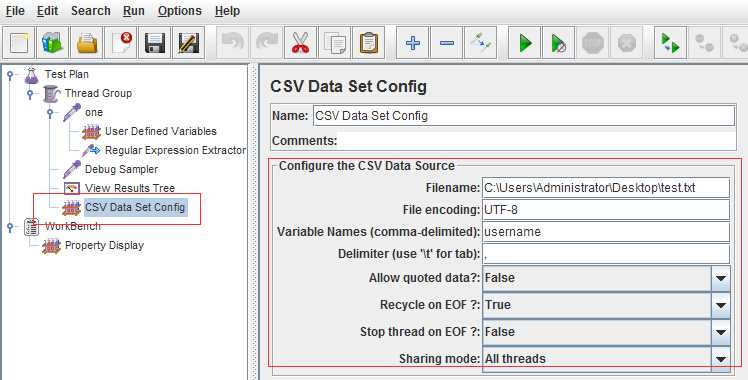The image size is (748, 380).
Task: Click the Delimiter input field
Action: (606, 254)
